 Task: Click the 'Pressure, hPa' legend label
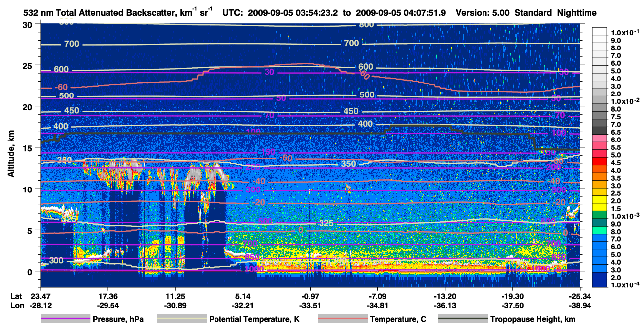(118, 320)
